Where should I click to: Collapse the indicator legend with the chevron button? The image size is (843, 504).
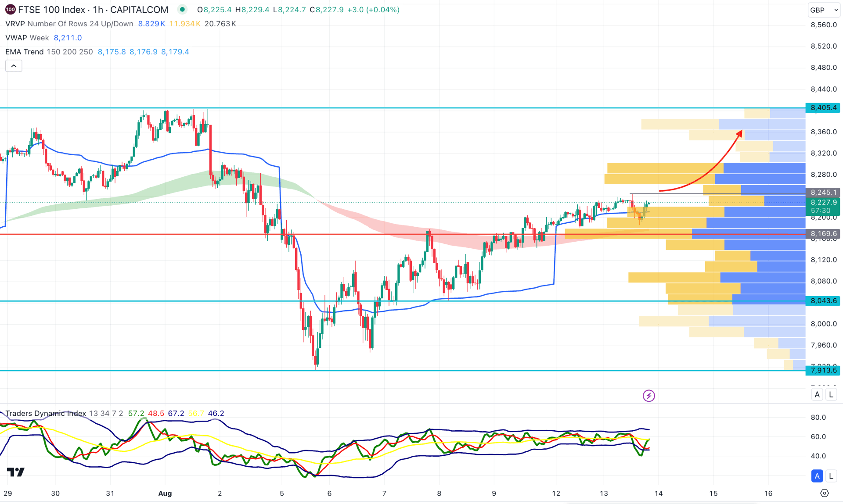tap(14, 66)
